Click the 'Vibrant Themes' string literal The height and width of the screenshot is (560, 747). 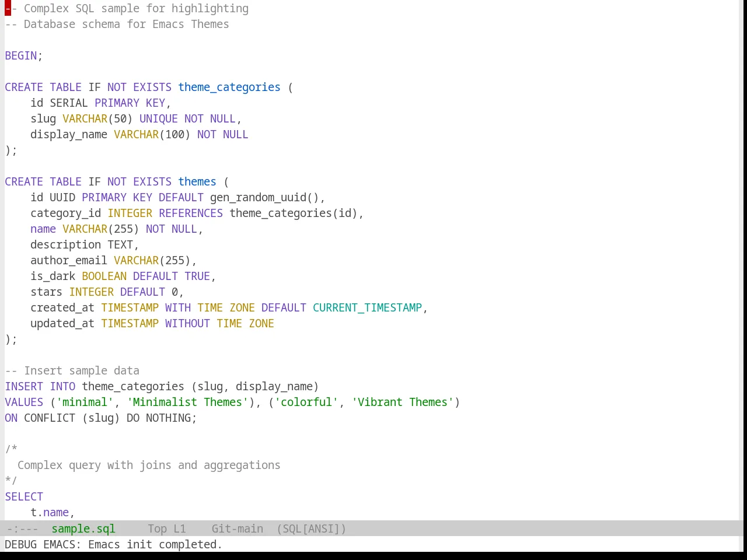403,402
